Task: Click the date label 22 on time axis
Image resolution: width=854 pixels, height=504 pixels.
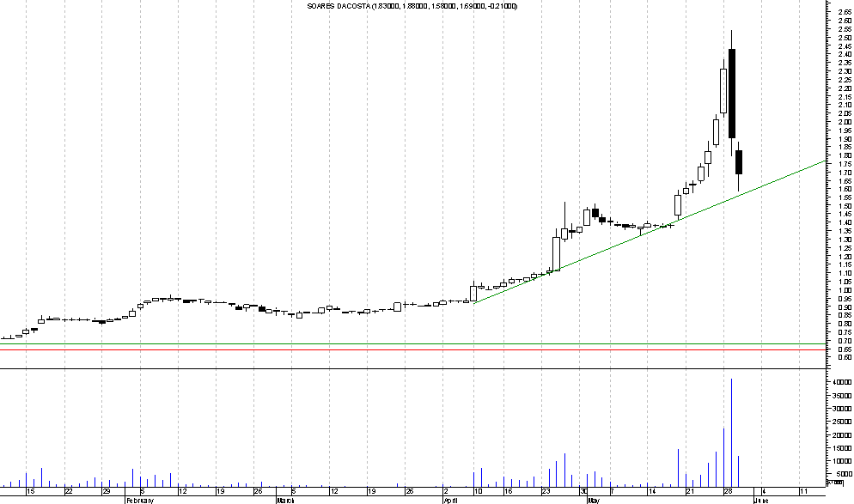Action: coord(70,491)
